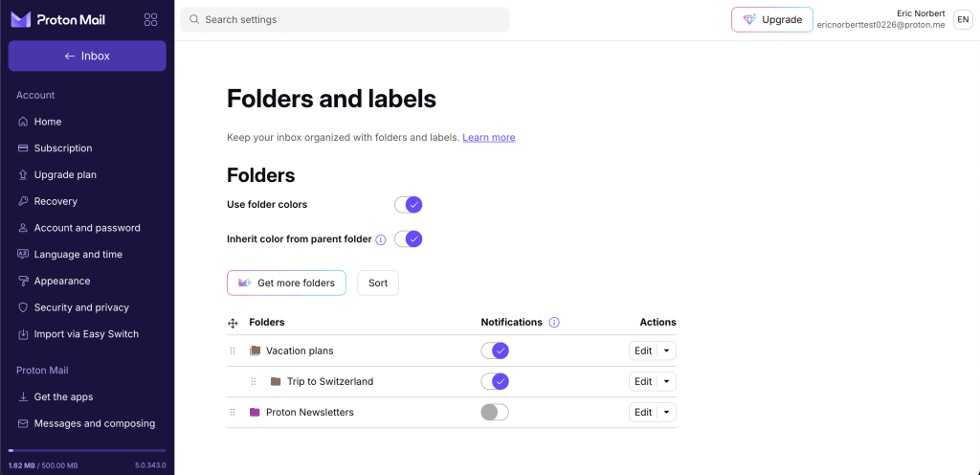
Task: Go to Import via Easy Switch
Action: click(86, 334)
